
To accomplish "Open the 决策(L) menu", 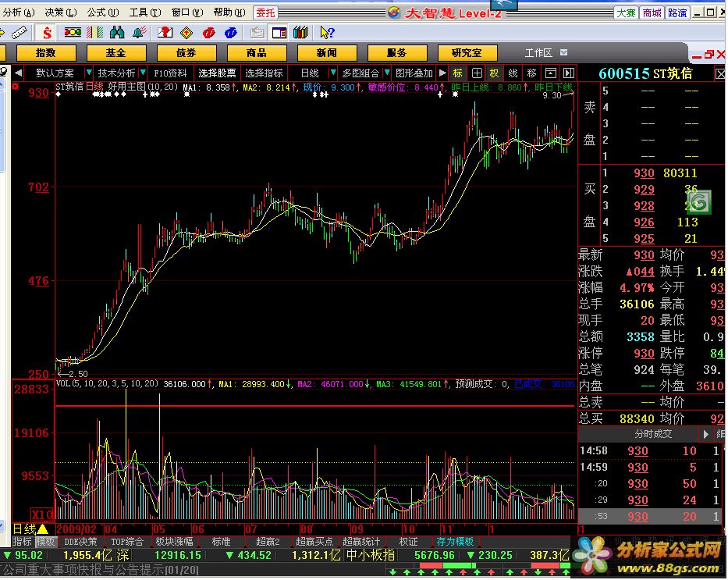I will 60,12.
